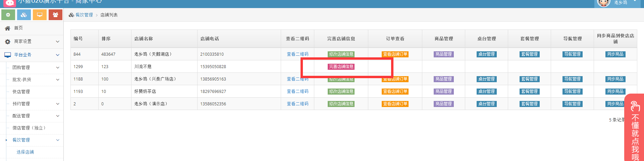
Task: Click 同步商品 for 好赞奶茶店
Action: click(615, 92)
